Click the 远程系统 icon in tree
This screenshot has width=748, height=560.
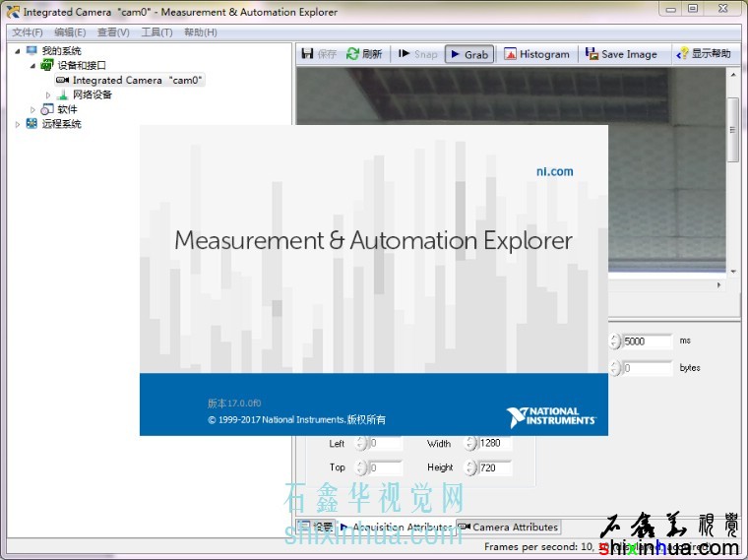[x=32, y=124]
